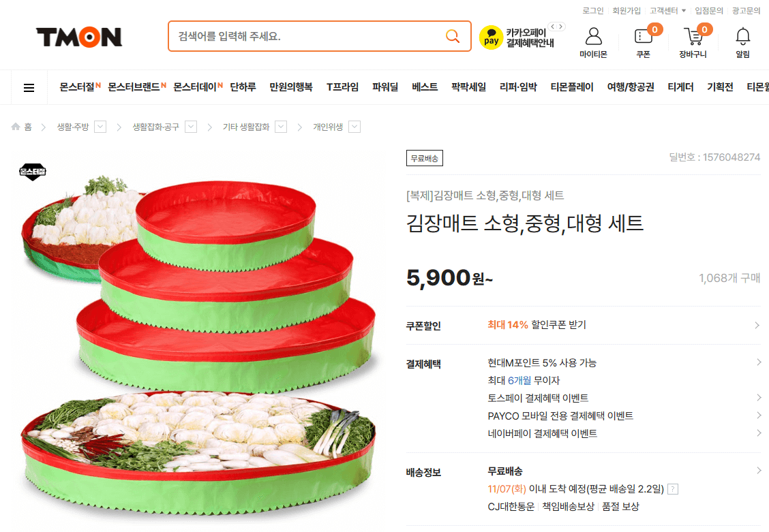Click the delivery info question mark icon
This screenshot has width=769, height=532.
(x=674, y=489)
